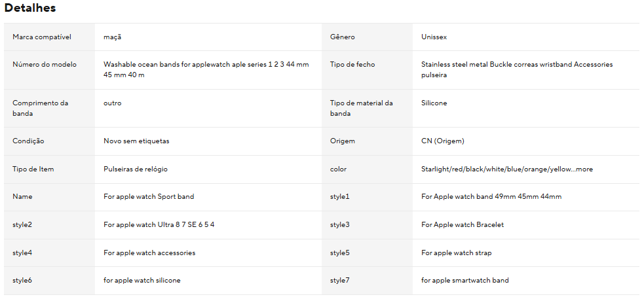Click the "Marca compatível" label cell
644x297 pixels.
[42, 37]
